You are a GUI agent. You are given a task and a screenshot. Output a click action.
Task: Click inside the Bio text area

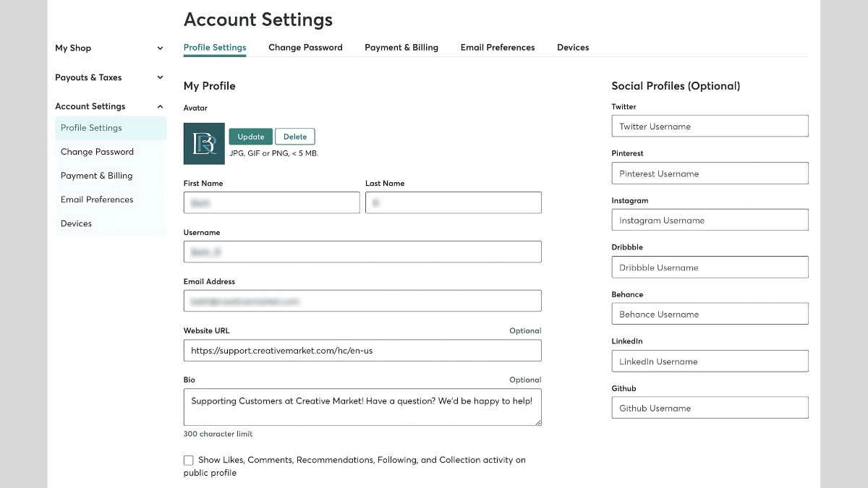362,407
